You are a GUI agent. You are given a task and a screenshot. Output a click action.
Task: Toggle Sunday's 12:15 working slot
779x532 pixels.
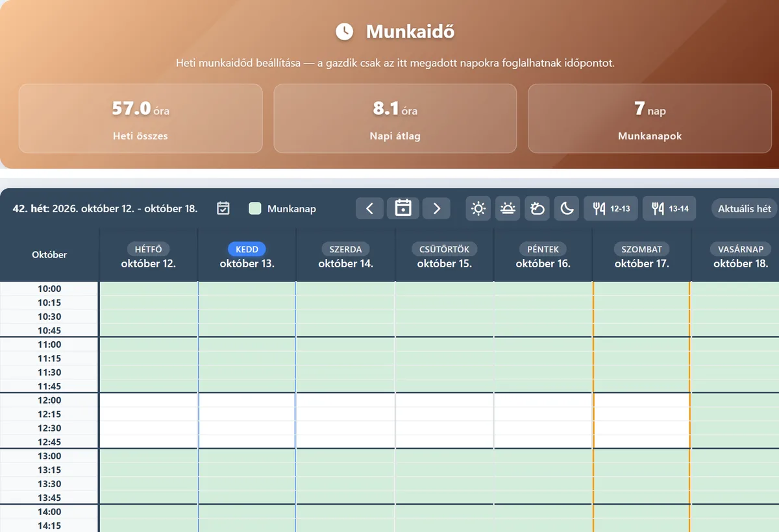tap(735, 415)
